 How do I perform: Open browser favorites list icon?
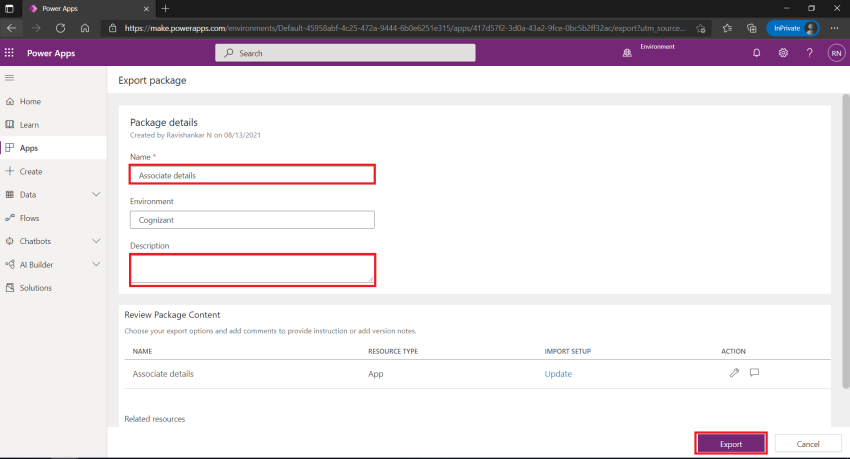pyautogui.click(x=727, y=28)
